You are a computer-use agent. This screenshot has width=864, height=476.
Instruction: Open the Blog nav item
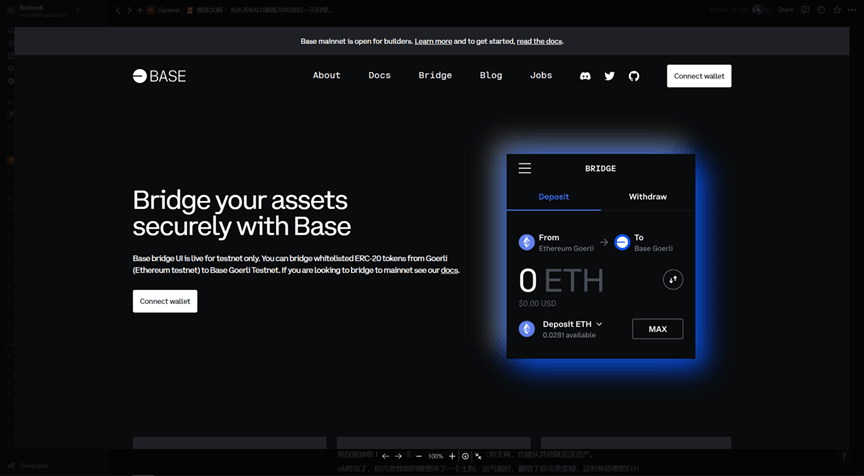pos(491,75)
